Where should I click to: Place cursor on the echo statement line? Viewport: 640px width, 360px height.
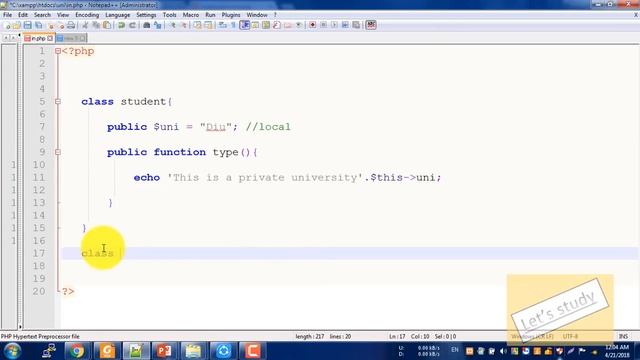pyautogui.click(x=287, y=178)
